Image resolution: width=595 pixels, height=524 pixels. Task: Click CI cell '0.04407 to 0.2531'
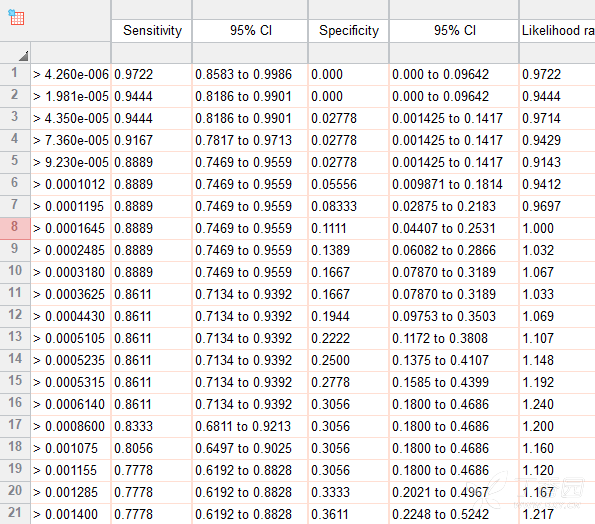(x=454, y=228)
